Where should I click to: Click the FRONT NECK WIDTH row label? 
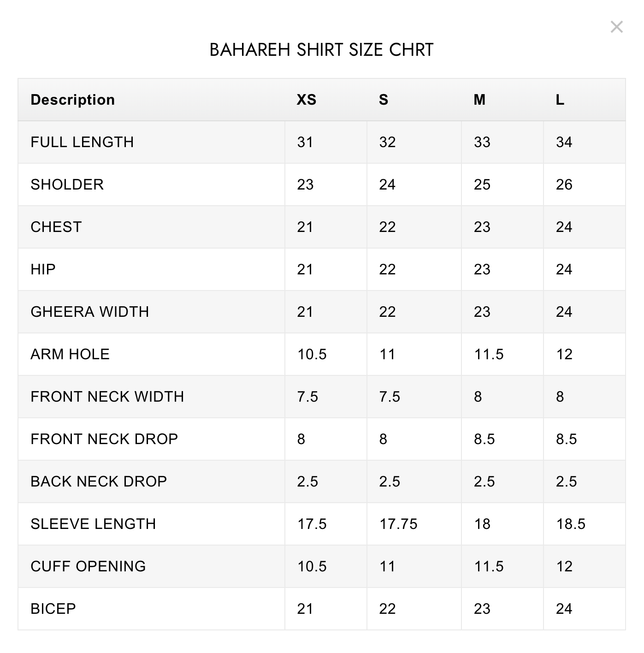107,397
